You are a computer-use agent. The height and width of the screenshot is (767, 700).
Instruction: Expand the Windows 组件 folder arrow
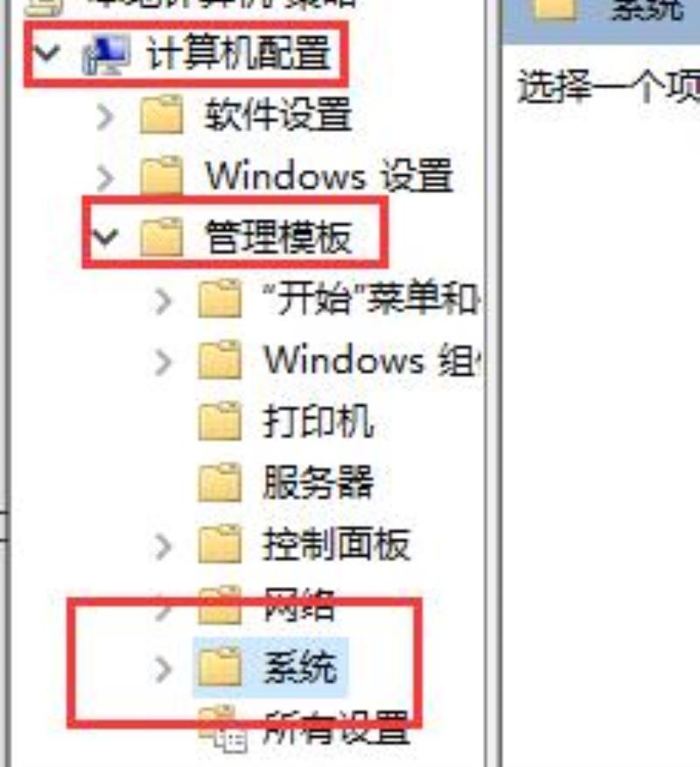pyautogui.click(x=164, y=361)
